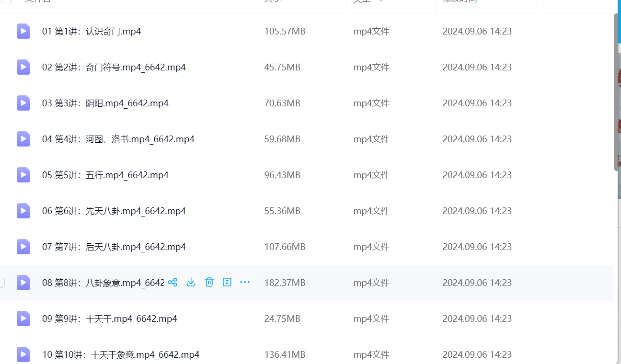This screenshot has width=621, height=364.
Task: Open 07 第7讲：后天八卦 video file
Action: pyautogui.click(x=114, y=247)
